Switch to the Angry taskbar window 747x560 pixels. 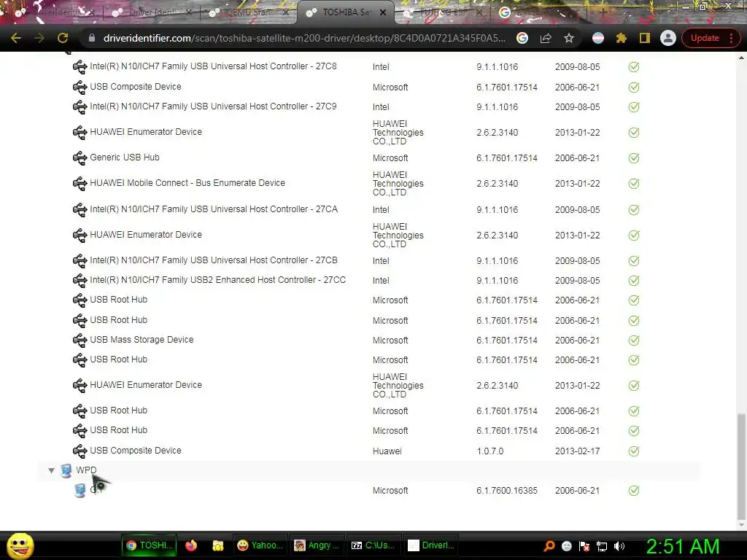pos(317,545)
